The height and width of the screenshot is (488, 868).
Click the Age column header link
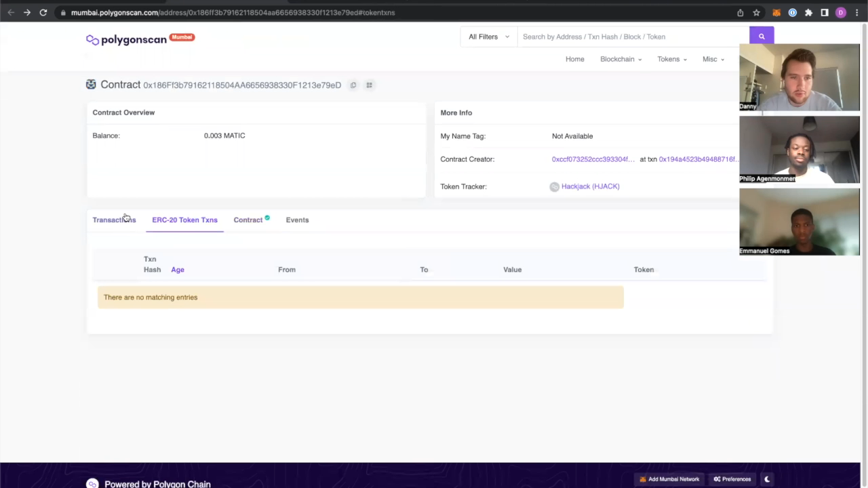pyautogui.click(x=178, y=270)
